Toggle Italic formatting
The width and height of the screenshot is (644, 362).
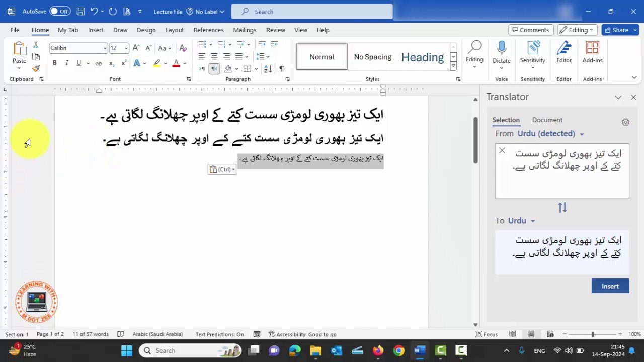(66, 63)
